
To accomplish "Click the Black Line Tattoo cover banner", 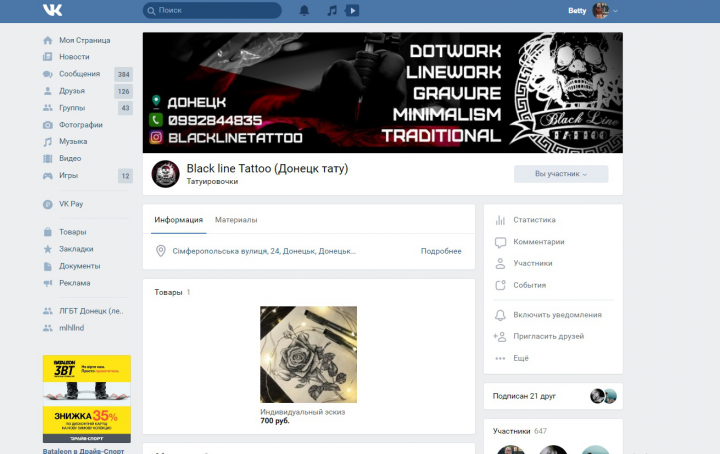I will (382, 93).
